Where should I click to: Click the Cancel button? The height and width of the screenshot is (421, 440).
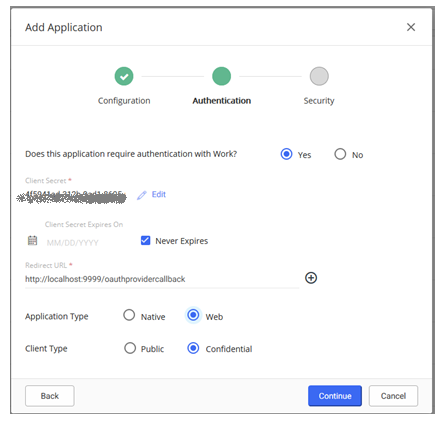pos(393,396)
